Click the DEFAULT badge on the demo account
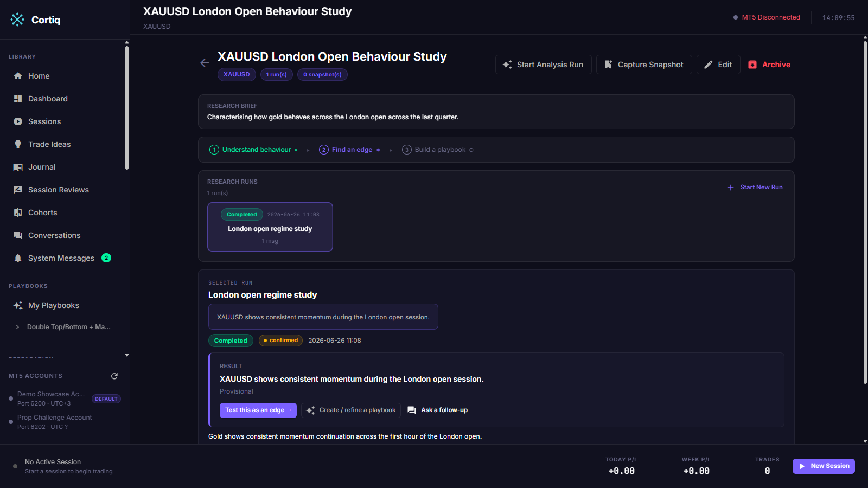This screenshot has width=868, height=488. tap(106, 399)
